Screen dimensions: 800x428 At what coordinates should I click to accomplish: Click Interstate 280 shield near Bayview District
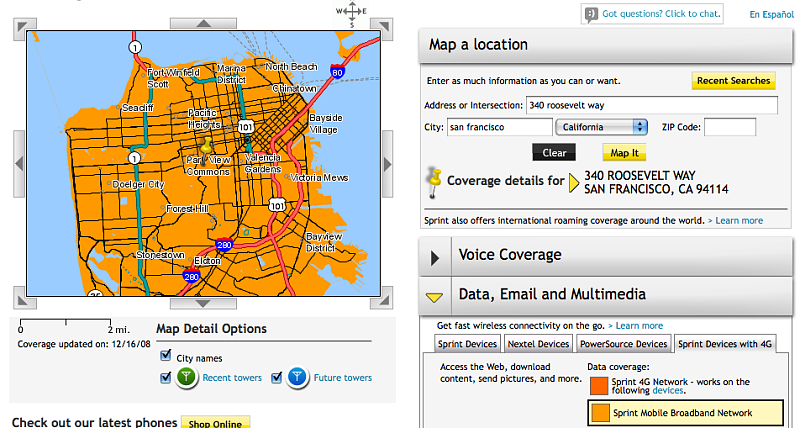(223, 245)
